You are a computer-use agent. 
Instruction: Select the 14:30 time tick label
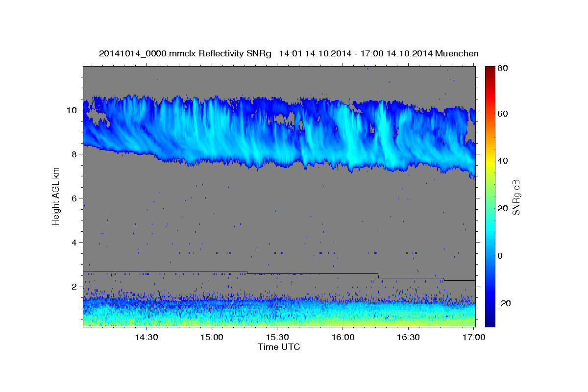coord(146,337)
